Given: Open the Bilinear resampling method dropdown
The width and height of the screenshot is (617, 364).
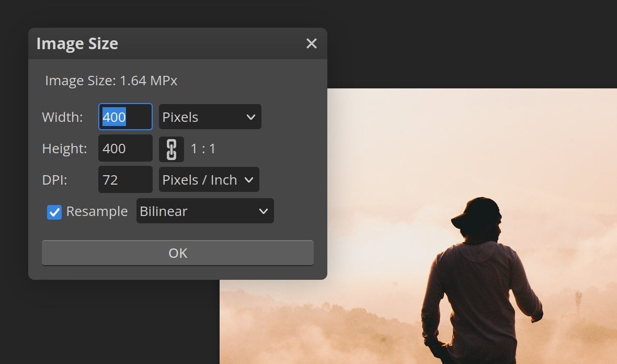Looking at the screenshot, I should coord(204,211).
